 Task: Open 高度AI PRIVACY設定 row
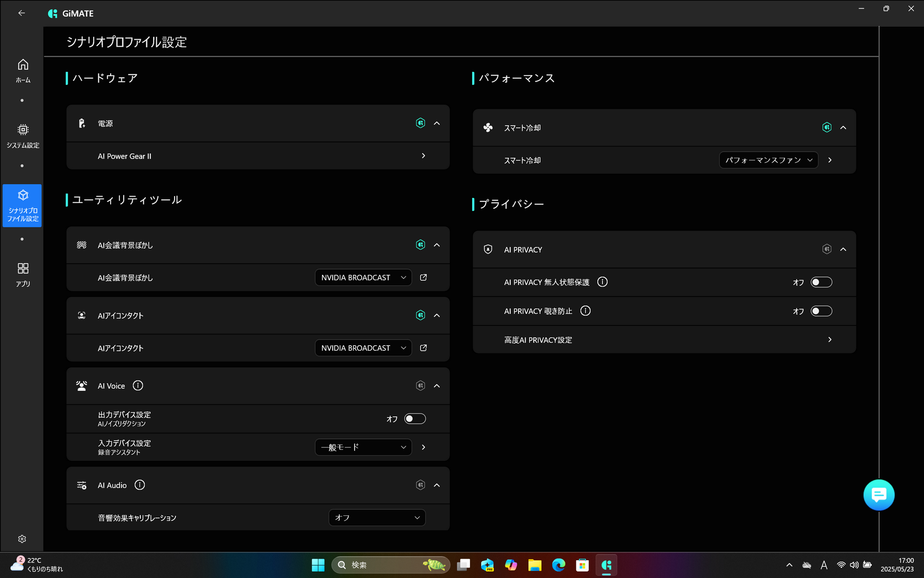click(664, 340)
